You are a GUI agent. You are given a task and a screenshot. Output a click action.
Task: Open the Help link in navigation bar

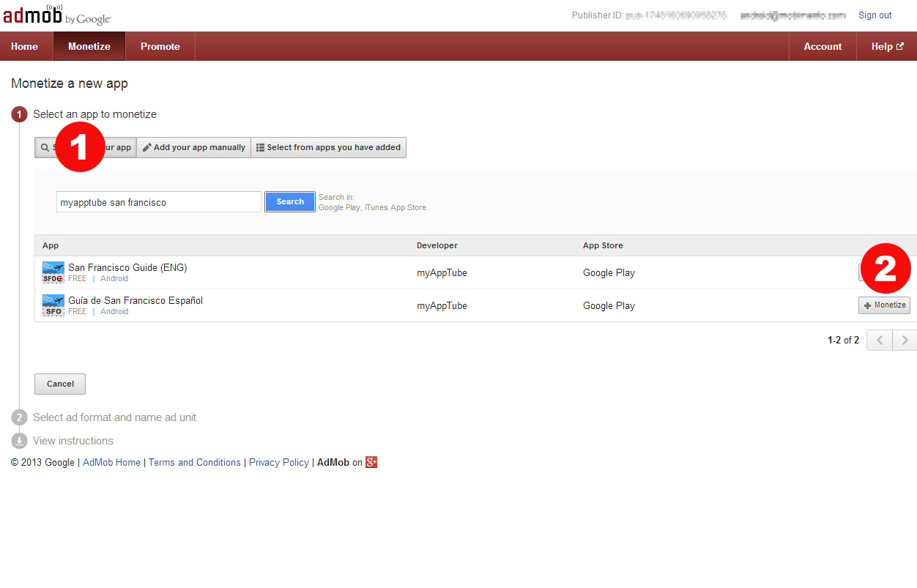[887, 46]
